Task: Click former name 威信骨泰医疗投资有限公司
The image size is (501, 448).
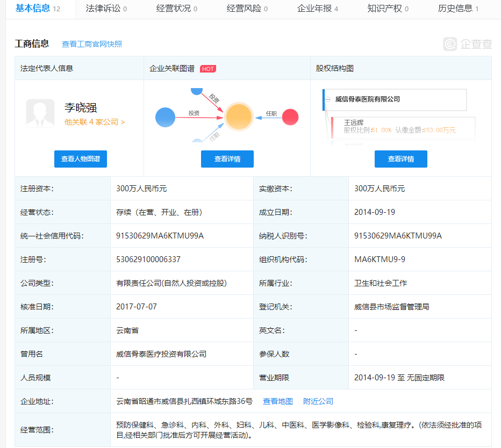Action: 161,354
